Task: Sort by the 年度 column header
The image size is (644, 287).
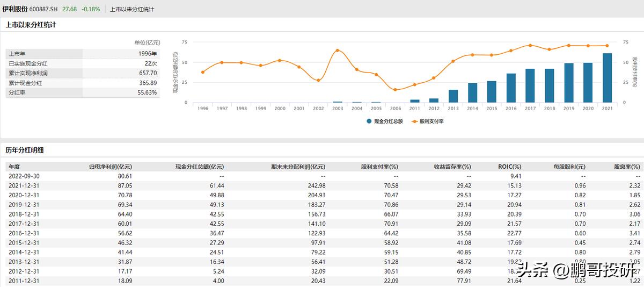Action: pos(14,167)
